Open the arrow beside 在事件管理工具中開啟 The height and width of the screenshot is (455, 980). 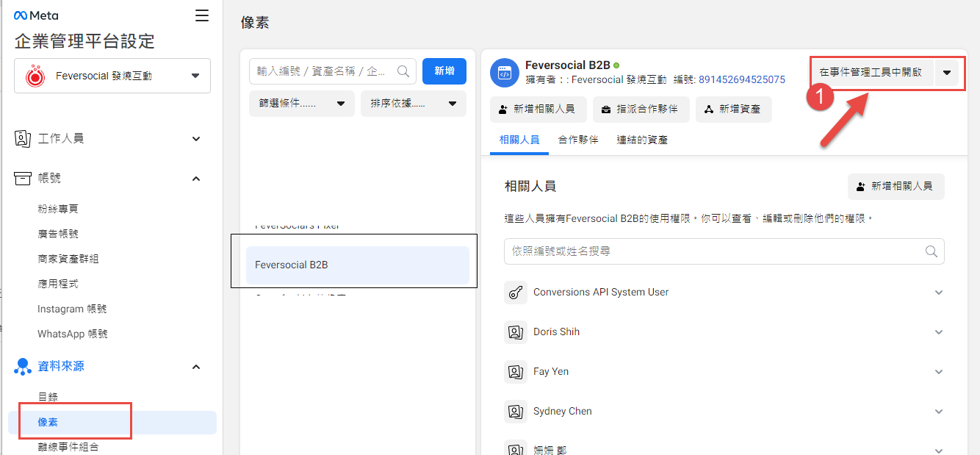[x=946, y=74]
